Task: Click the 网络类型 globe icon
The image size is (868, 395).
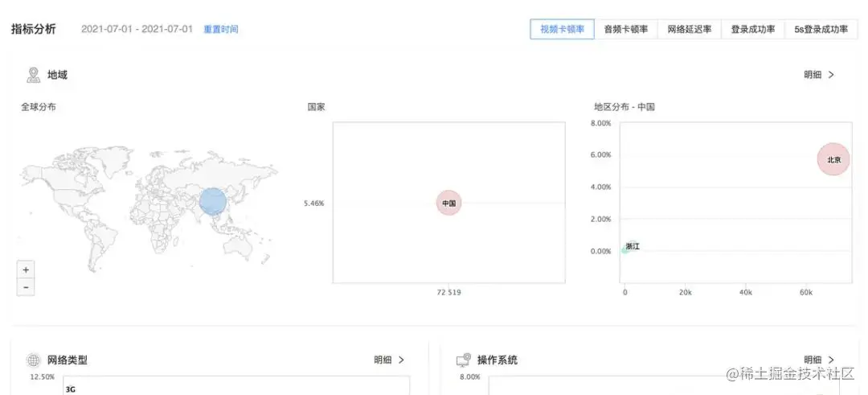Action: pos(34,360)
